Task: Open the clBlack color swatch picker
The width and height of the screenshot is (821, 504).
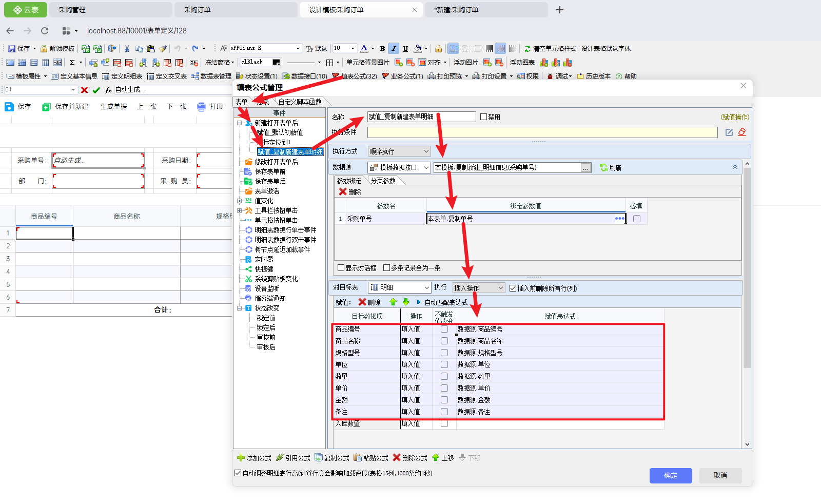Action: click(276, 62)
